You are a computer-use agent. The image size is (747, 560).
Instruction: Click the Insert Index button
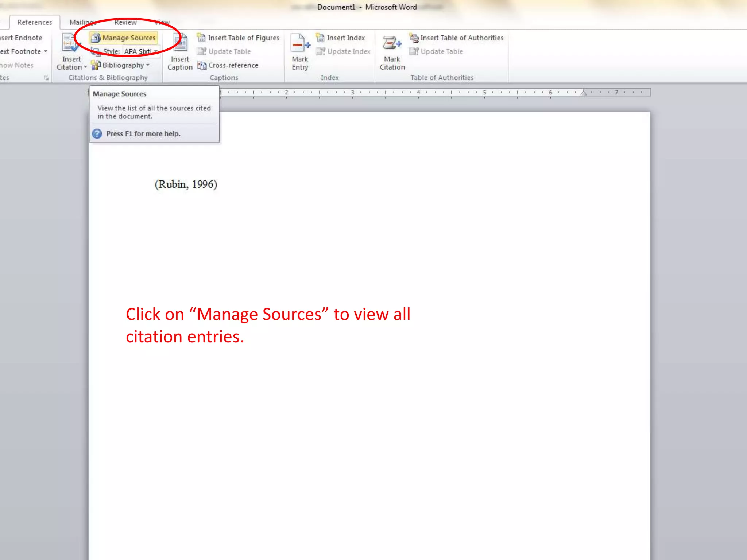coord(340,38)
